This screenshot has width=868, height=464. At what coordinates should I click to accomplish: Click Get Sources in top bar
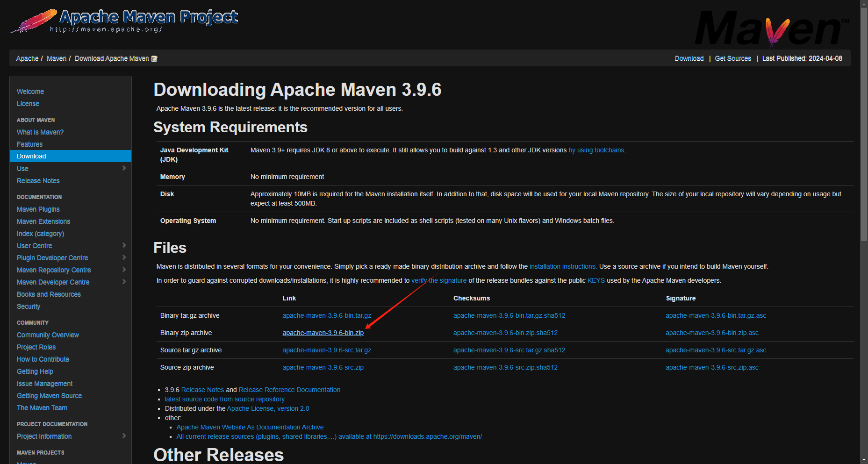[x=733, y=58]
